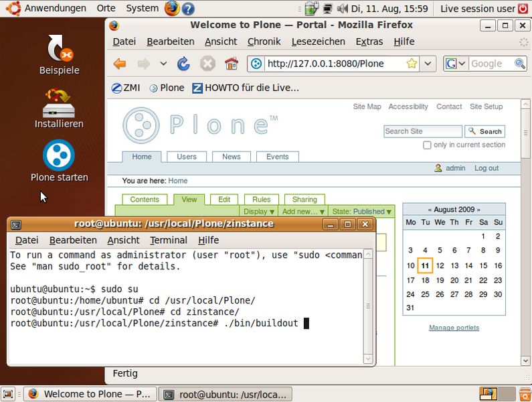The image size is (532, 402).
Task: Click the Firefox launcher in top panel
Action: 172,9
